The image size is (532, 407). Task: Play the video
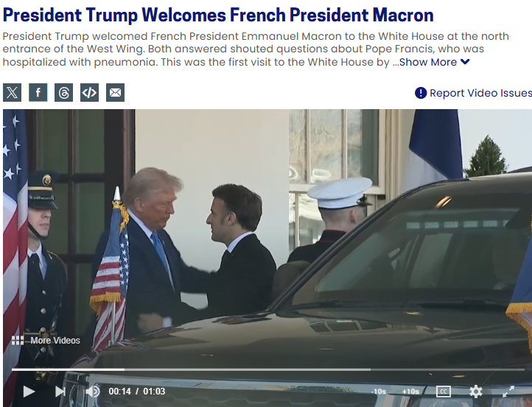point(29,392)
